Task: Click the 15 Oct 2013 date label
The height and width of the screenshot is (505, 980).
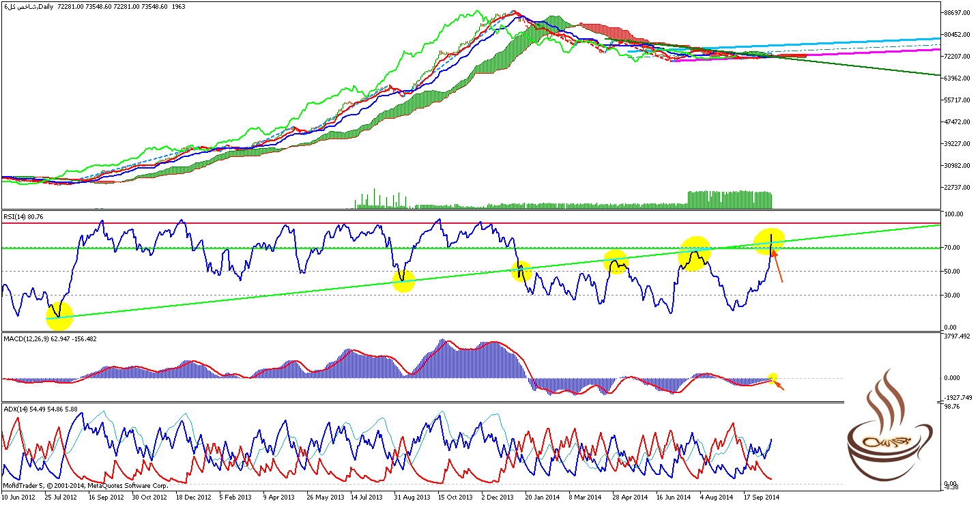Action: (x=456, y=497)
